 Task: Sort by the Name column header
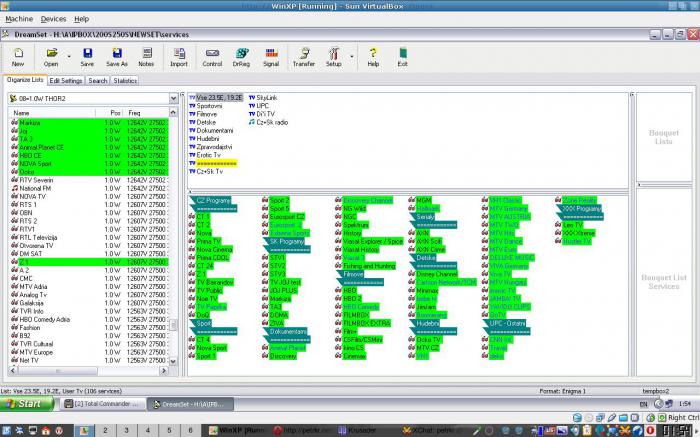[x=52, y=113]
